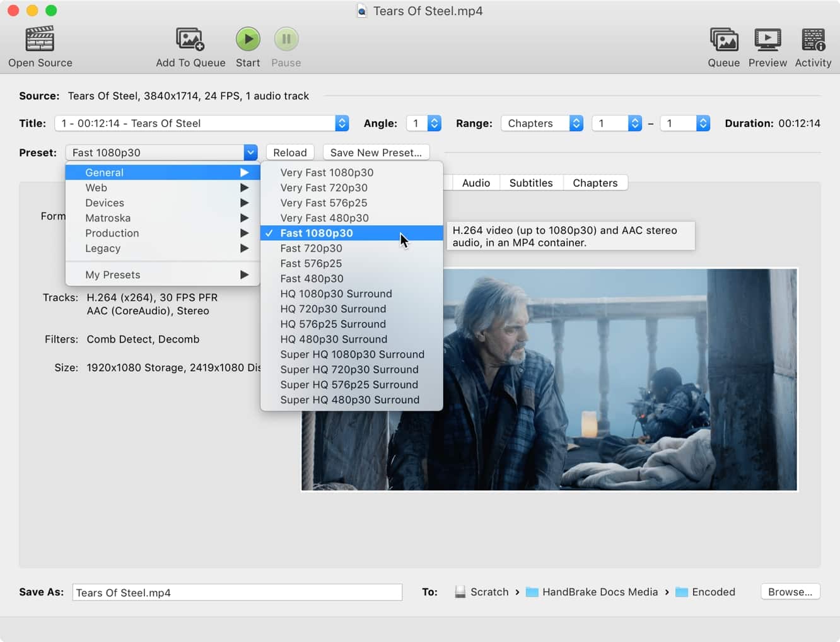This screenshot has width=840, height=642.
Task: Expand the Devices preset category
Action: pos(104,202)
